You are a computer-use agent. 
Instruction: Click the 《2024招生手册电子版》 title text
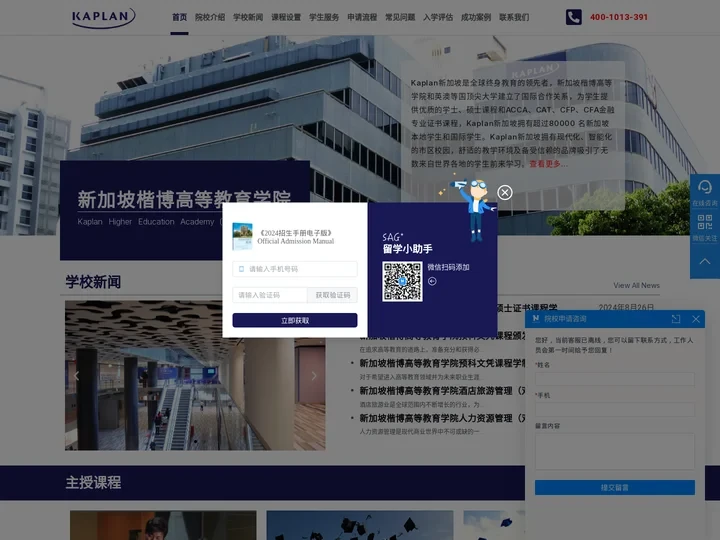click(295, 233)
